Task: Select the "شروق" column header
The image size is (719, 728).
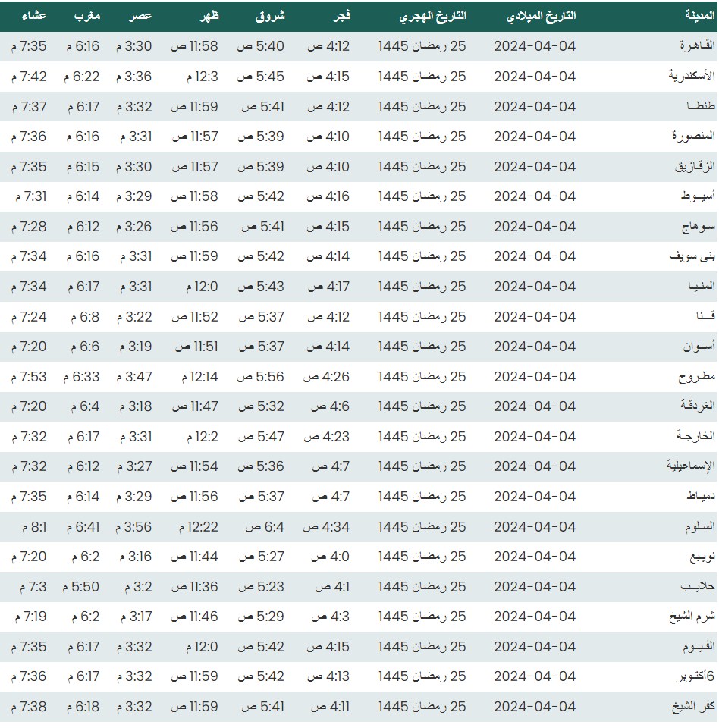Action: pyautogui.click(x=269, y=16)
